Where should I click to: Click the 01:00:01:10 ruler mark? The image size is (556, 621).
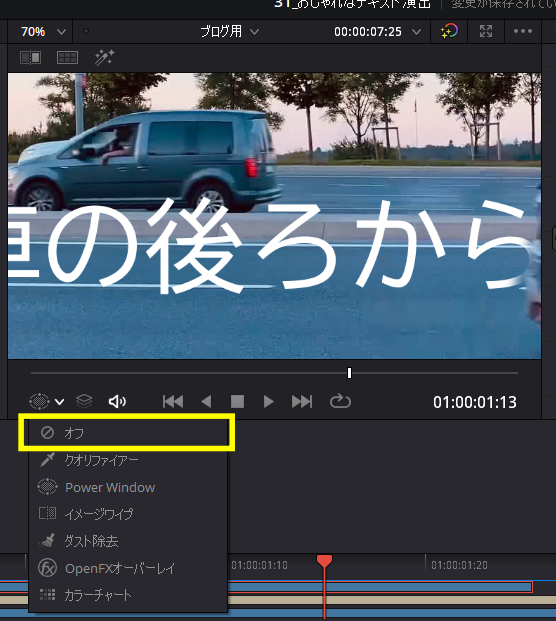tap(259, 565)
